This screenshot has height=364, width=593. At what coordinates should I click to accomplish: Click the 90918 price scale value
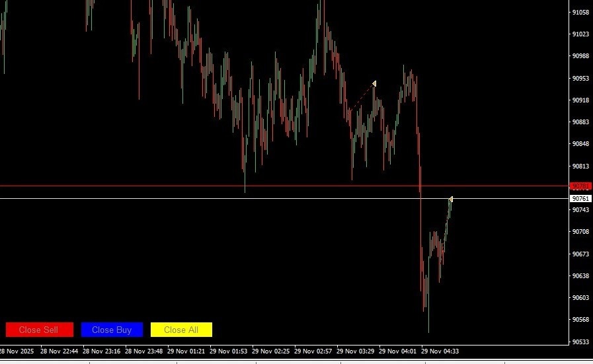coord(580,100)
